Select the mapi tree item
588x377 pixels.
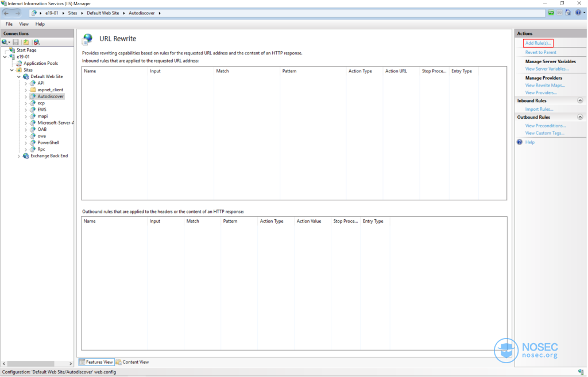coord(42,116)
